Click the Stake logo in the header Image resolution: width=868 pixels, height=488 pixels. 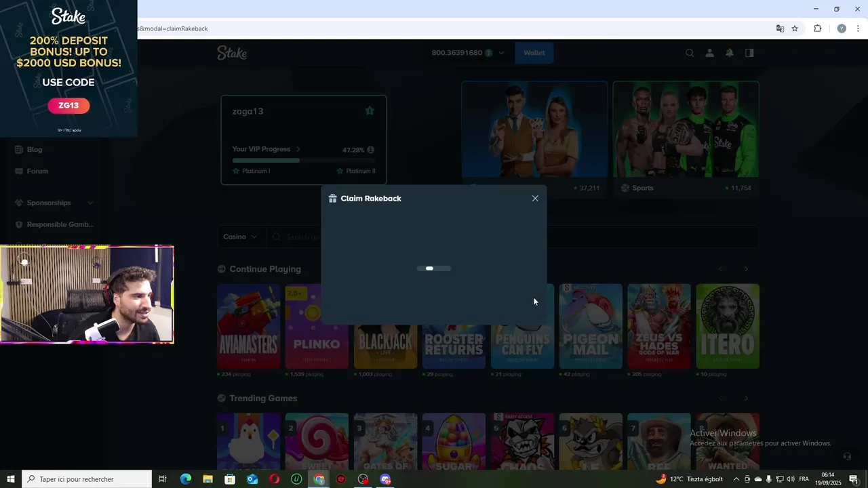pos(232,53)
